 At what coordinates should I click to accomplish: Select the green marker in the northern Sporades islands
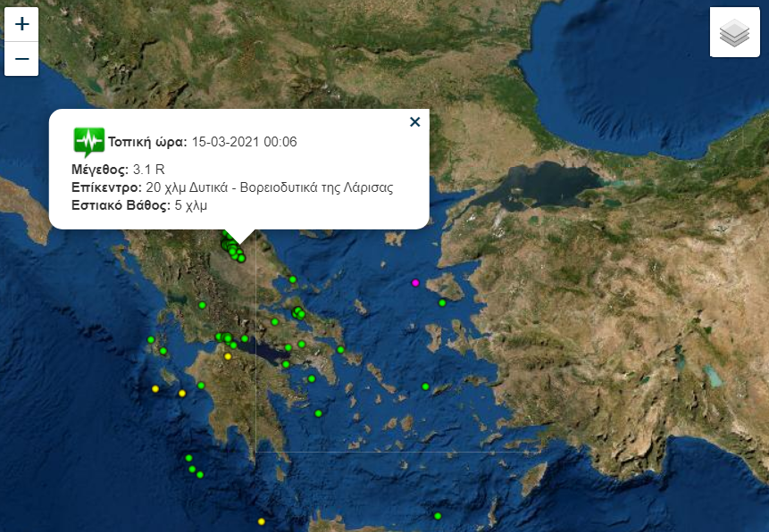(x=292, y=279)
